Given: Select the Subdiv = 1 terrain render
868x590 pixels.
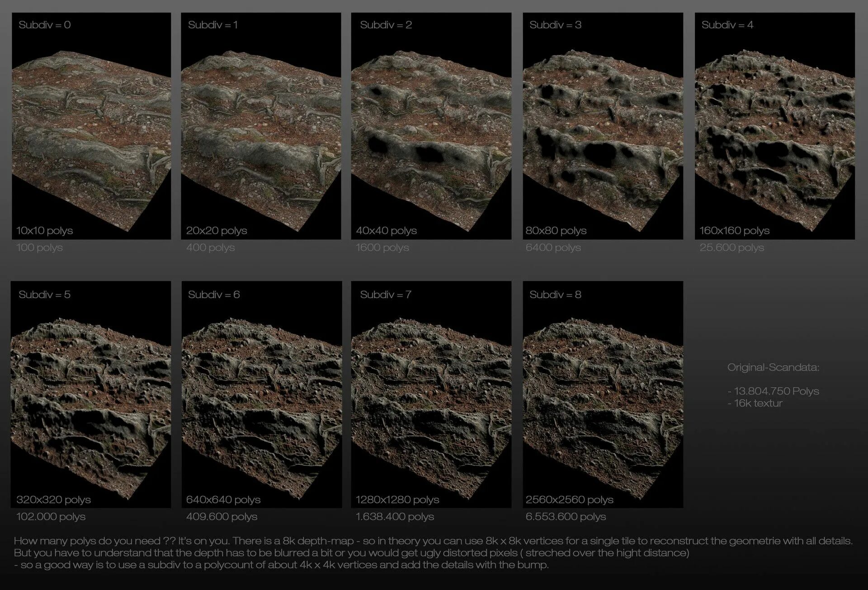Looking at the screenshot, I should tap(261, 126).
